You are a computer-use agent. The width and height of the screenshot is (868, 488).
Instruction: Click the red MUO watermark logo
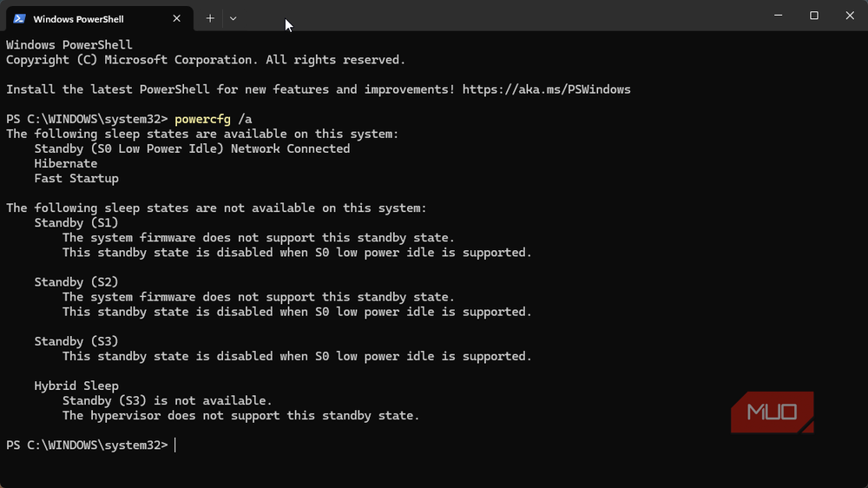point(773,412)
